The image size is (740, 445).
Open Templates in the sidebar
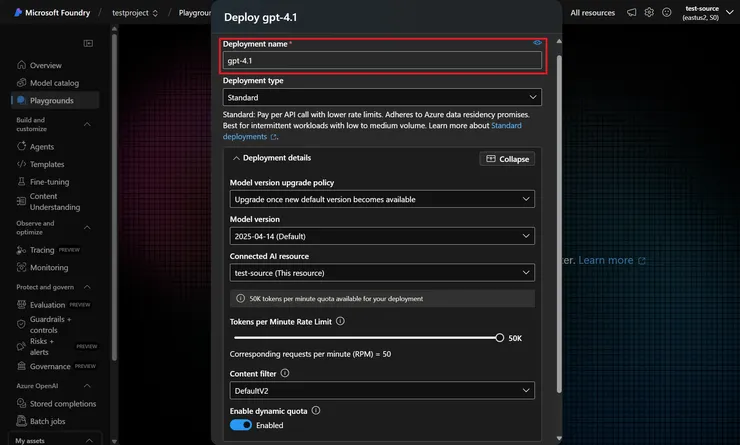(x=47, y=164)
